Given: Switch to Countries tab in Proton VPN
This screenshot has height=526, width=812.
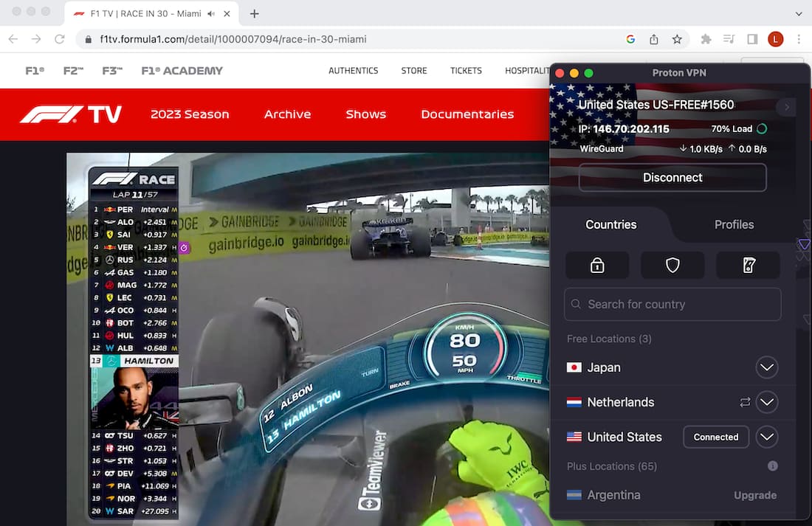Looking at the screenshot, I should coord(611,225).
